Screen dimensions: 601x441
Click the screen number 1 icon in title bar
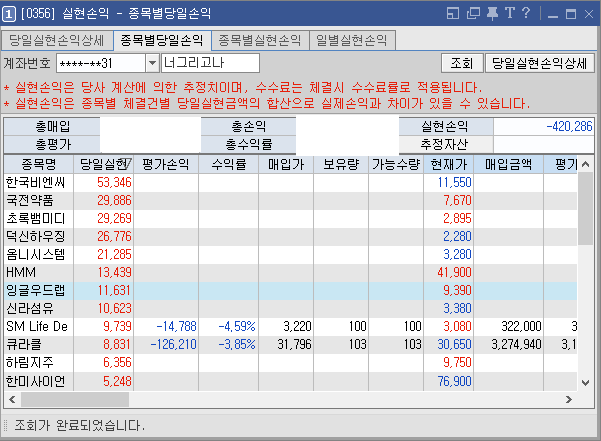(9, 14)
